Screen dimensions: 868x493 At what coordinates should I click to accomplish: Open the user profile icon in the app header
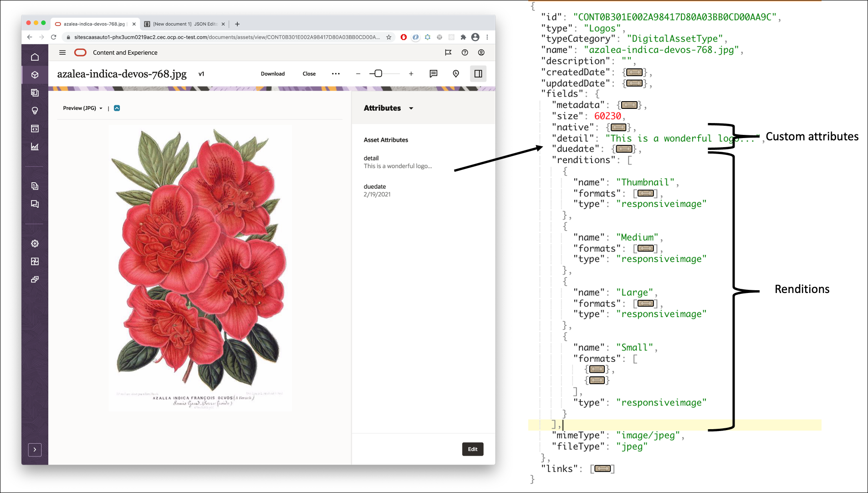coord(481,52)
